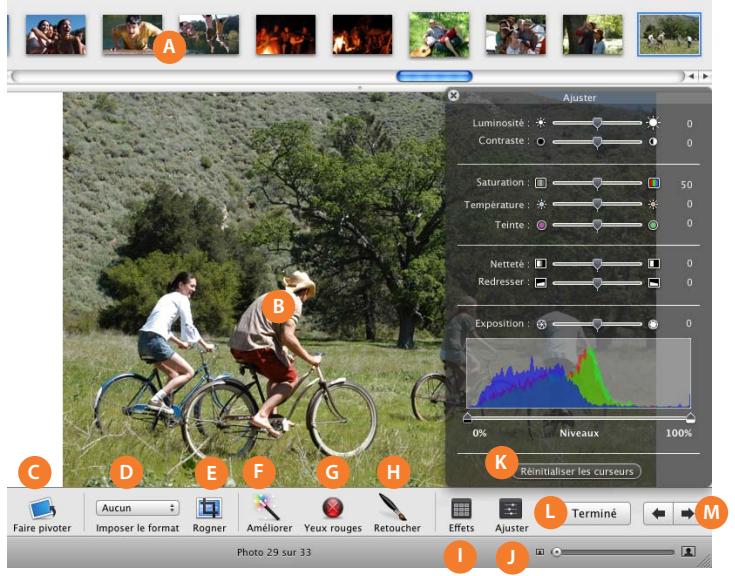This screenshot has width=735, height=576.
Task: Select the selected cyclists thumbnail
Action: (x=669, y=34)
